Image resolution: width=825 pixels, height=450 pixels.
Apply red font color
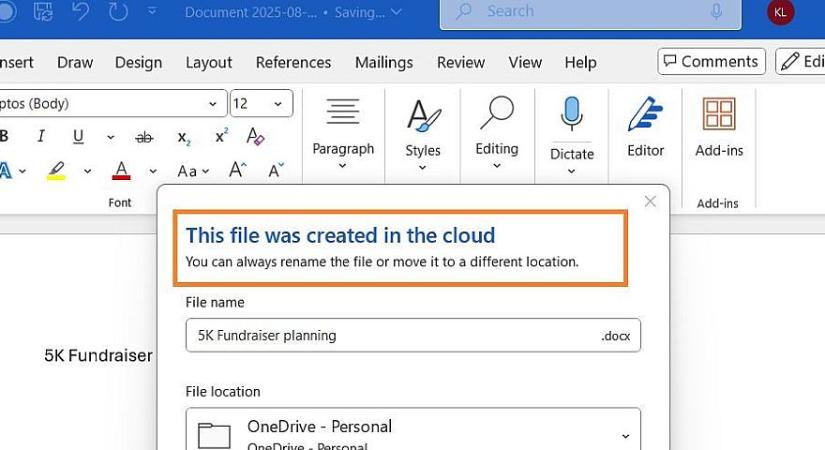[x=121, y=171]
